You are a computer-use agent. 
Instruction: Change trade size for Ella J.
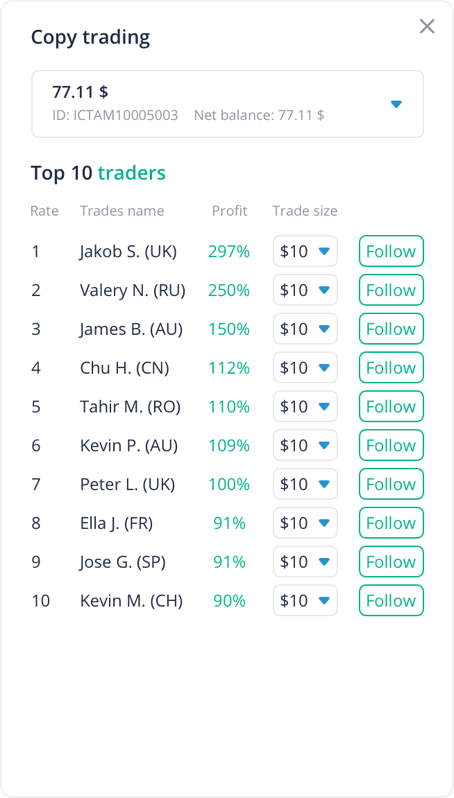(x=305, y=523)
